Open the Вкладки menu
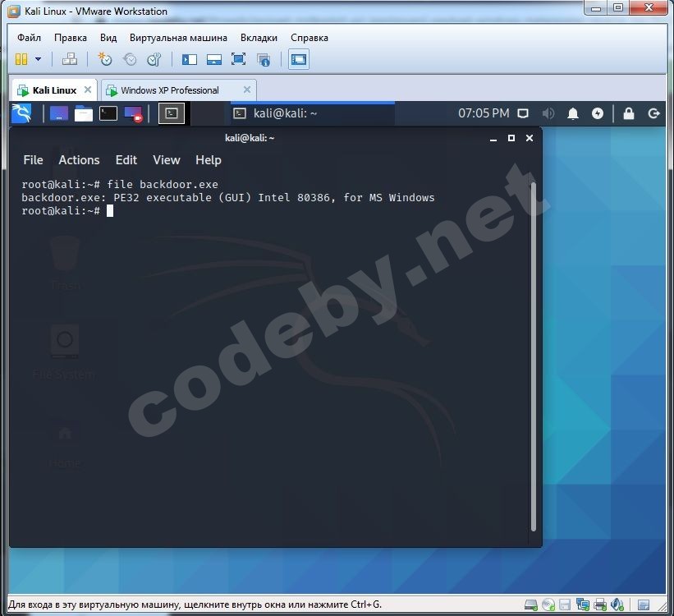 (259, 38)
